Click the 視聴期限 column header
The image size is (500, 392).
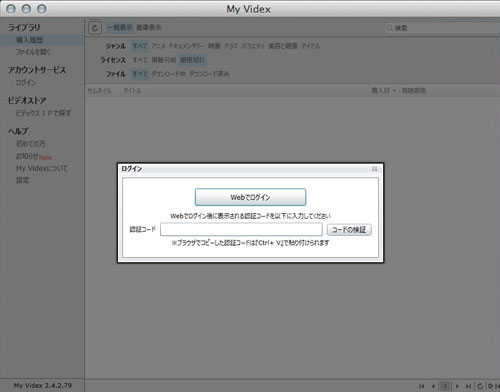click(x=413, y=90)
